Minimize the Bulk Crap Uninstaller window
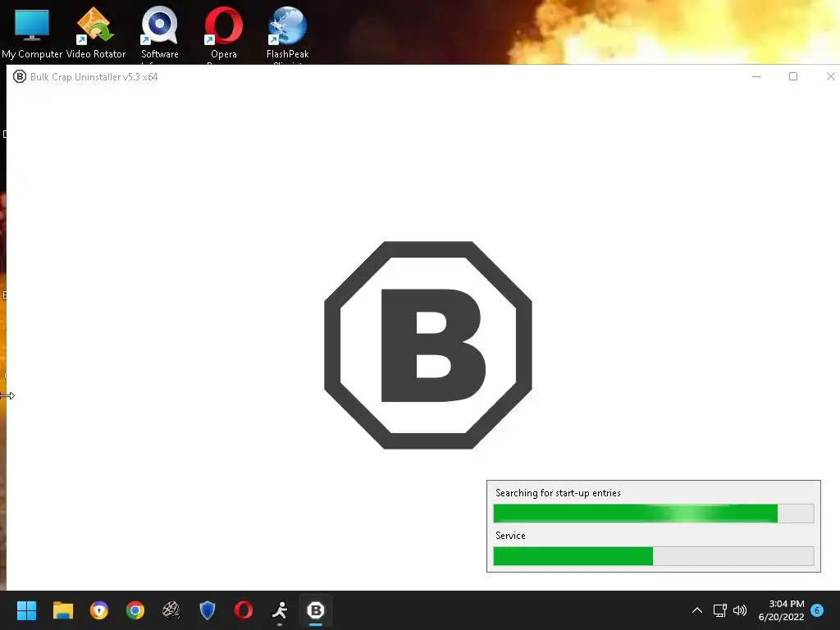 (x=756, y=76)
